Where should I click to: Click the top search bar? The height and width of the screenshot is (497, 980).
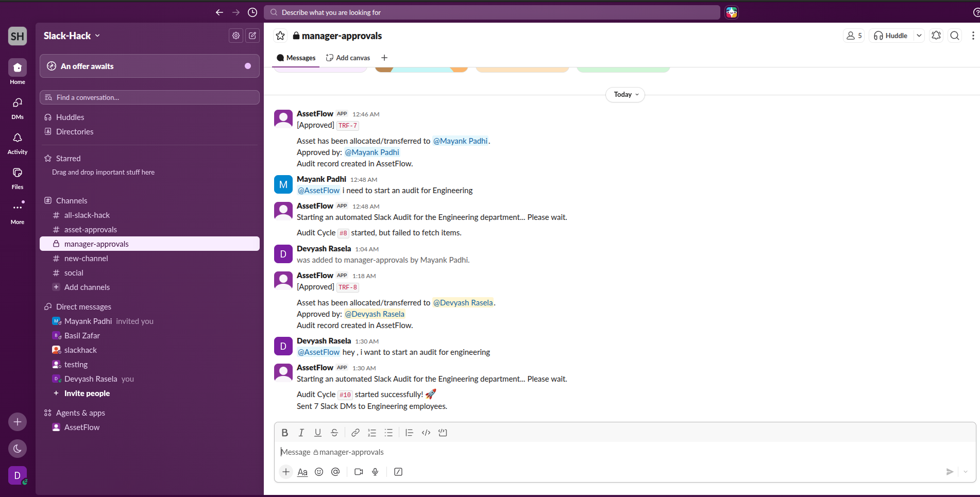coord(492,12)
